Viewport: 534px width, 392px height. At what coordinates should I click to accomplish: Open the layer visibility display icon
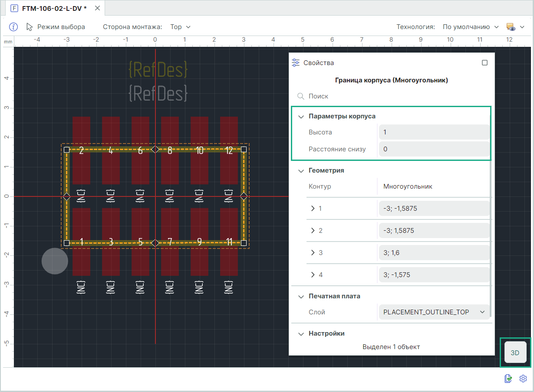(511, 27)
